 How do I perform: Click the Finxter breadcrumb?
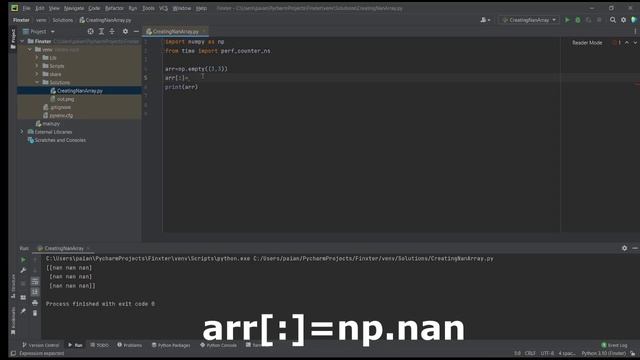pyautogui.click(x=21, y=20)
